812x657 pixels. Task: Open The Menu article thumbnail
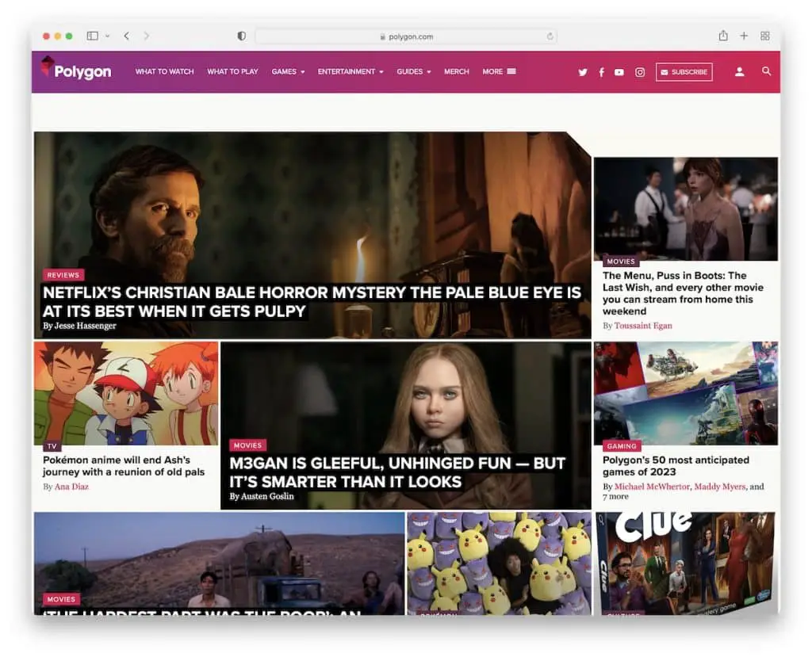click(x=686, y=208)
